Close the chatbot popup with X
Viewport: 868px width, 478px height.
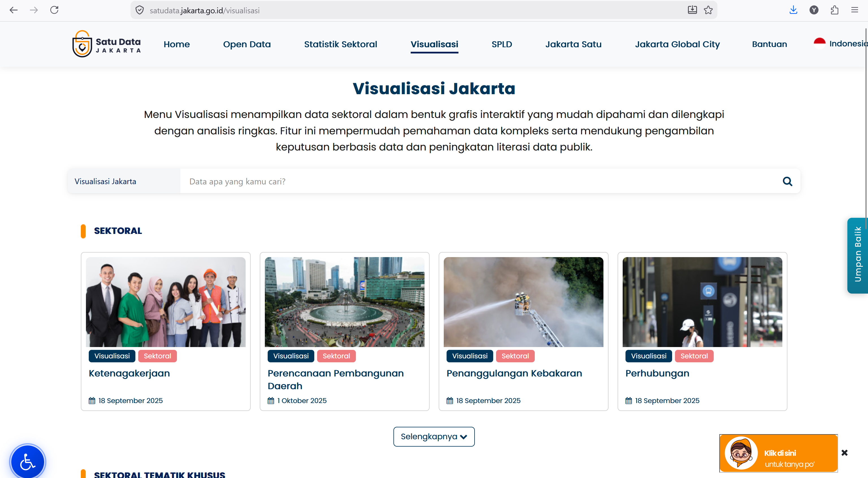[845, 453]
